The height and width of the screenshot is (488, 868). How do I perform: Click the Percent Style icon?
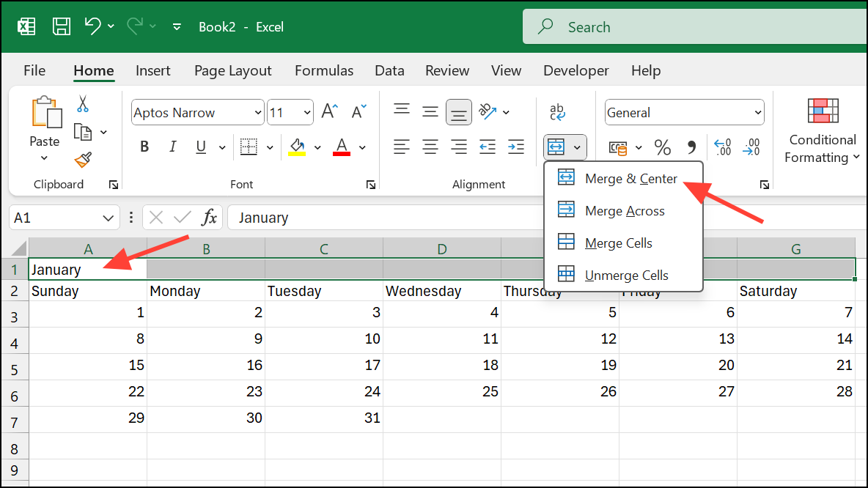tap(663, 148)
